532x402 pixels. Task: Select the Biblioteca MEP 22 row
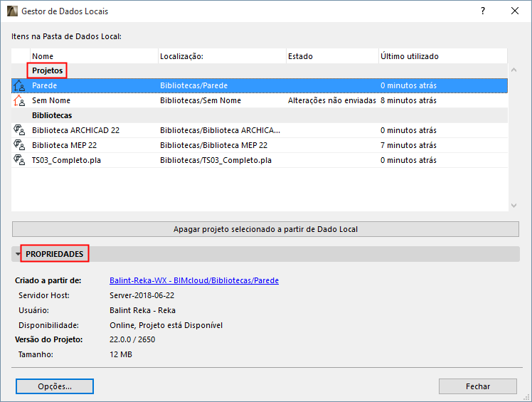(x=260, y=145)
